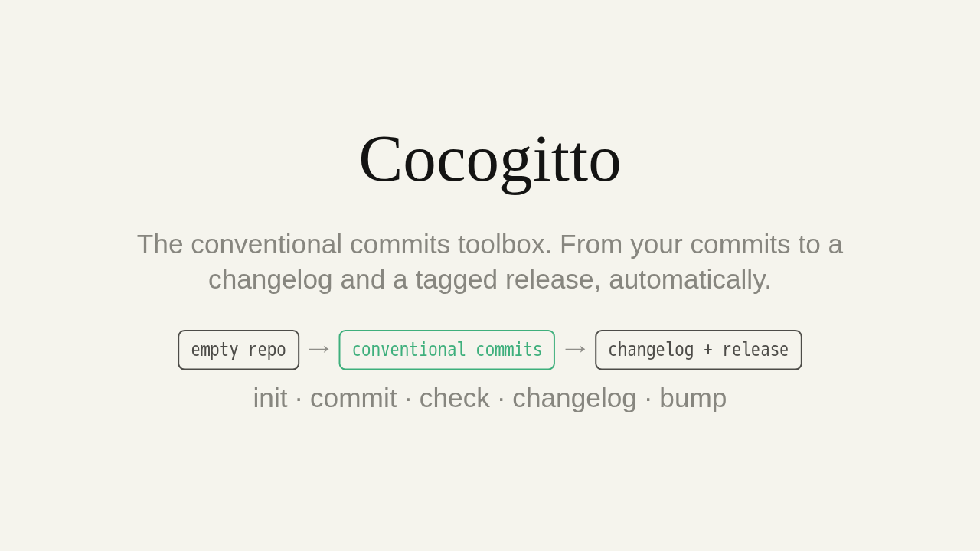Click the dot separator between changelog and bump

click(x=648, y=399)
